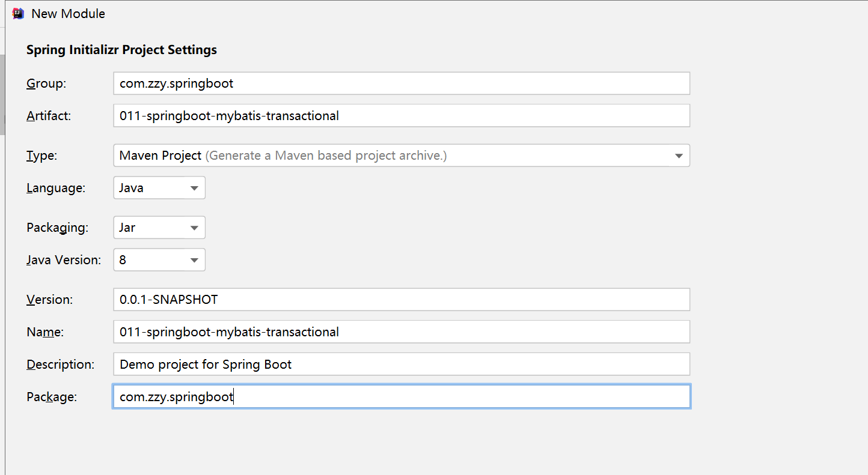The image size is (868, 475).
Task: Click the Artifact text field
Action: click(x=401, y=116)
